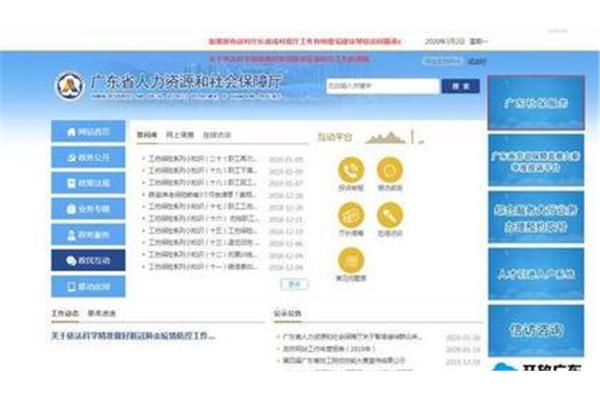Viewport: 600px width, 400px height.
Task: Click the yellow telephone circle icon
Action: coord(351,170)
